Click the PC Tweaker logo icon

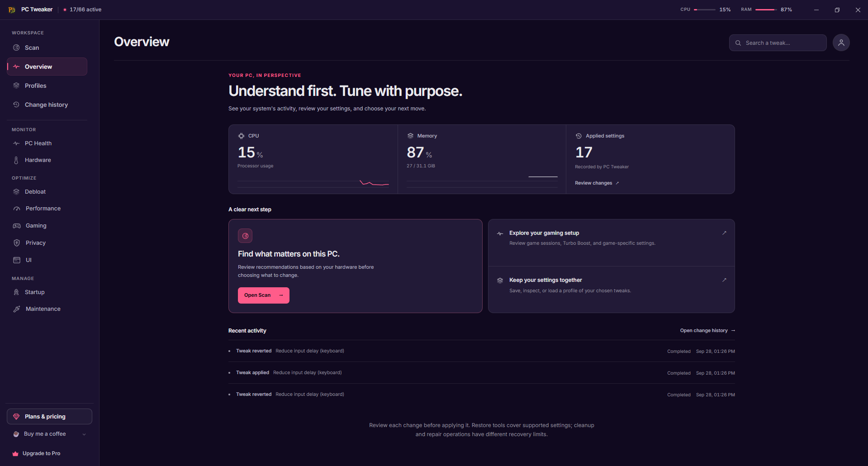click(x=12, y=10)
